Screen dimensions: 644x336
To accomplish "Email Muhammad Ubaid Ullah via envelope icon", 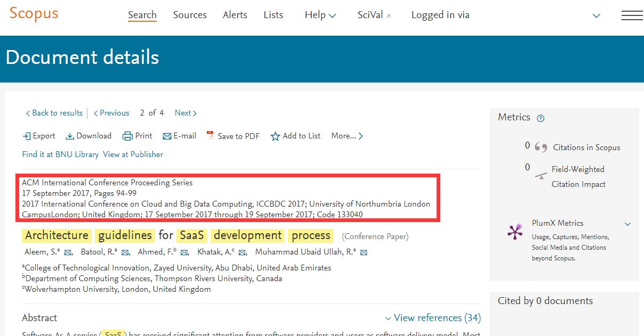I will (x=364, y=252).
